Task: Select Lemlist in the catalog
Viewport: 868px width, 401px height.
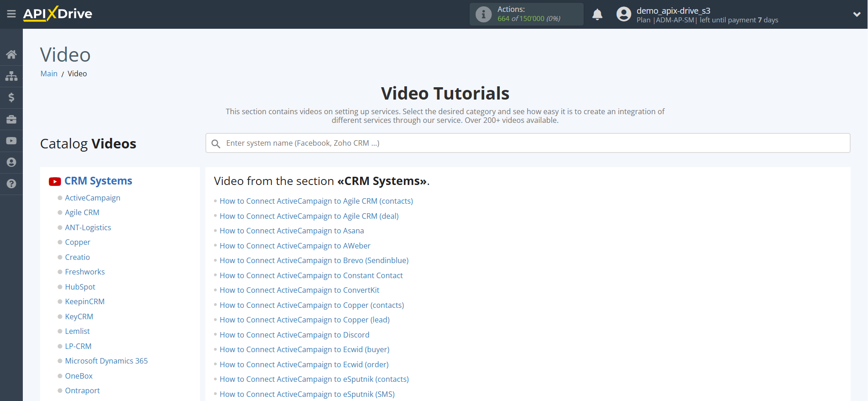Action: click(78, 331)
